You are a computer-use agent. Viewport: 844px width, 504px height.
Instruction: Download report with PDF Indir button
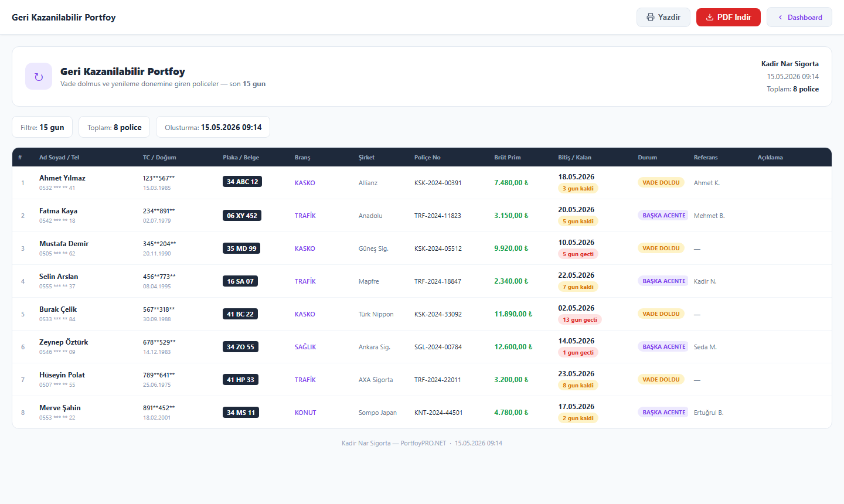[x=728, y=17]
